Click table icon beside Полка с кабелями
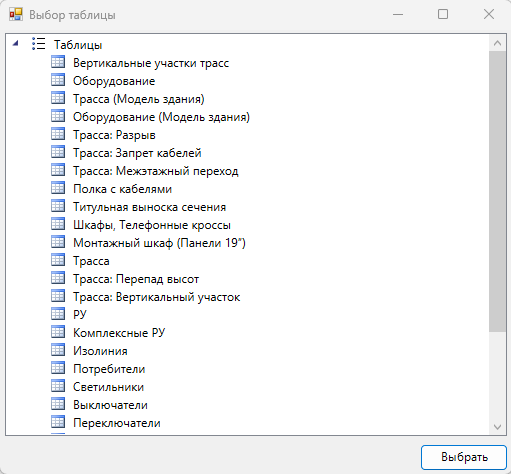Viewport: 511px width, 474px height. click(58, 188)
